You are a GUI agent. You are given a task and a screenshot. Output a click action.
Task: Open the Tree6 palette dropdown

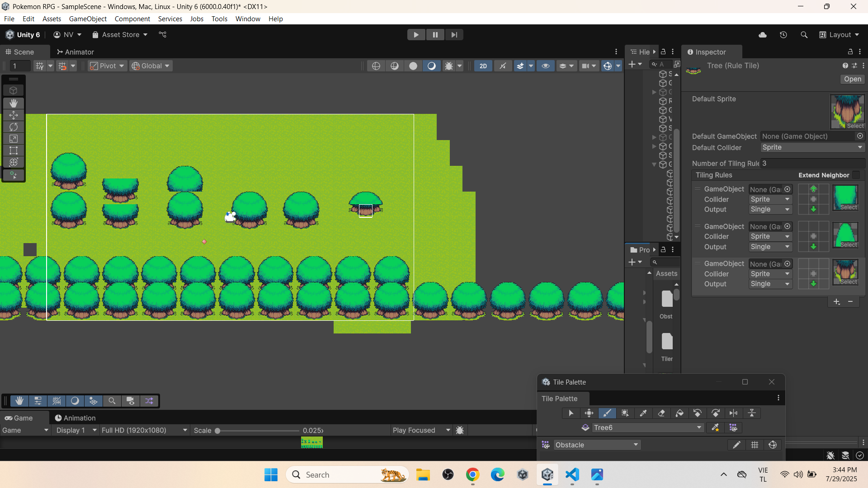coord(648,427)
